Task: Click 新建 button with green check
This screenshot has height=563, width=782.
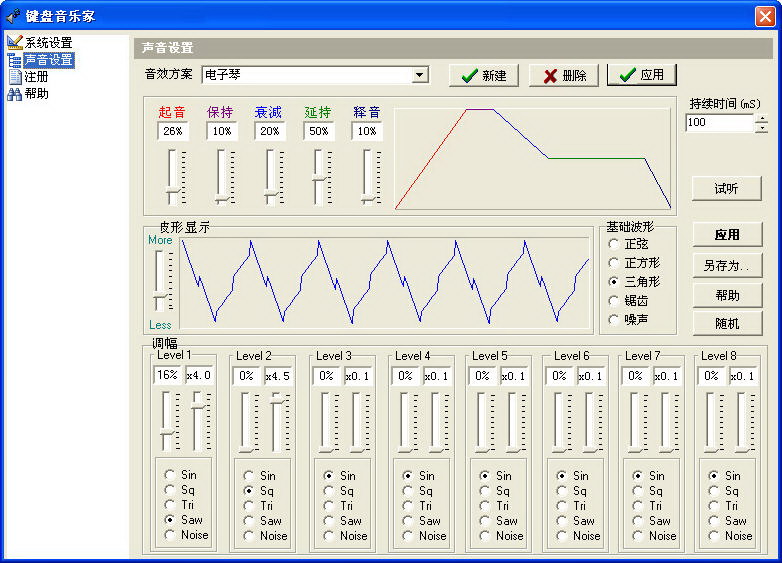Action: (484, 75)
